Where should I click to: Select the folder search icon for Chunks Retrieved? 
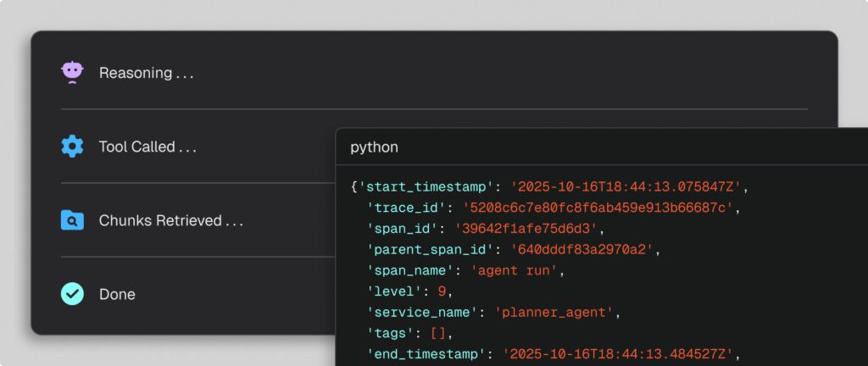(x=73, y=220)
